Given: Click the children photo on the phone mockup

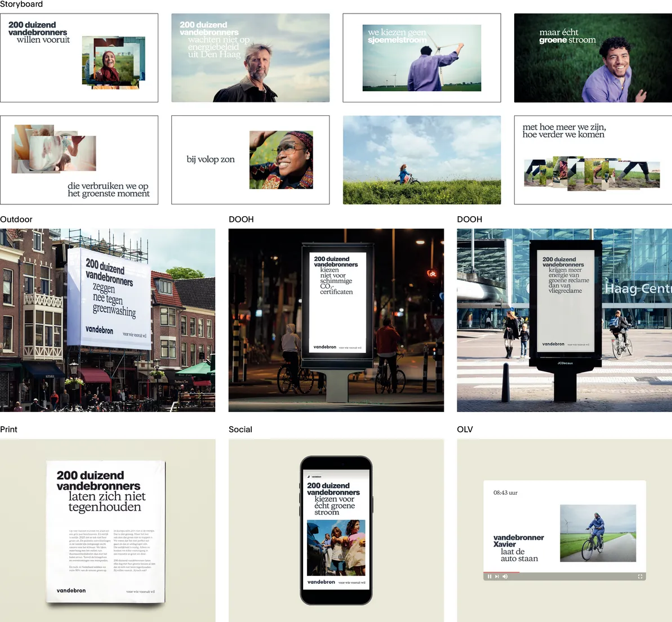Looking at the screenshot, I should [x=336, y=548].
